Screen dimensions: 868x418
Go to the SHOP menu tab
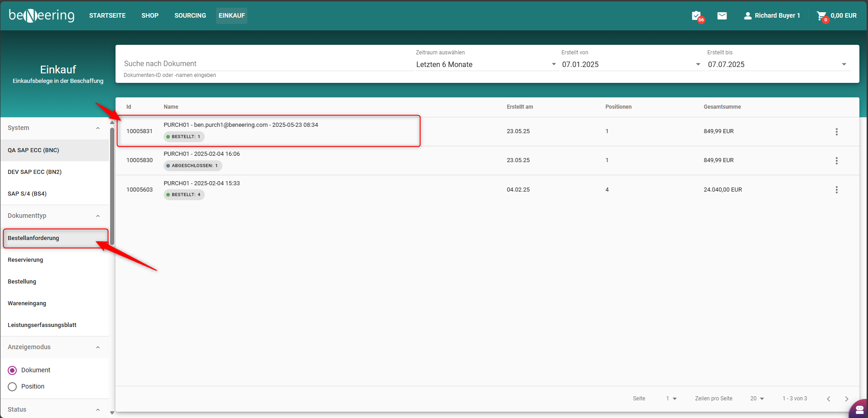(150, 16)
